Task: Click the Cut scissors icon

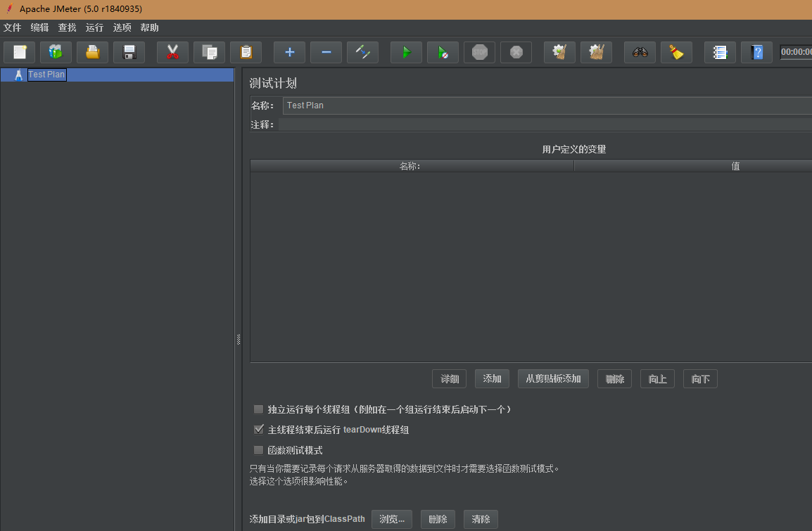Action: pos(172,52)
